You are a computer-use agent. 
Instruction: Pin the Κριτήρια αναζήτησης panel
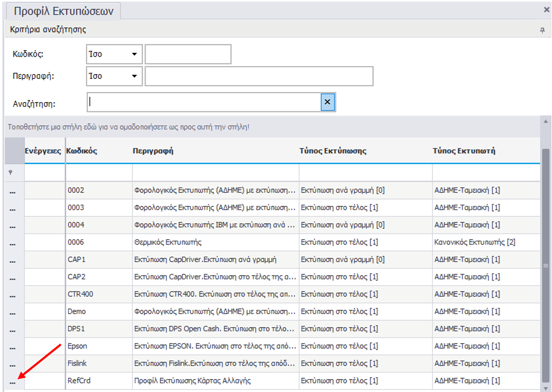click(x=542, y=30)
